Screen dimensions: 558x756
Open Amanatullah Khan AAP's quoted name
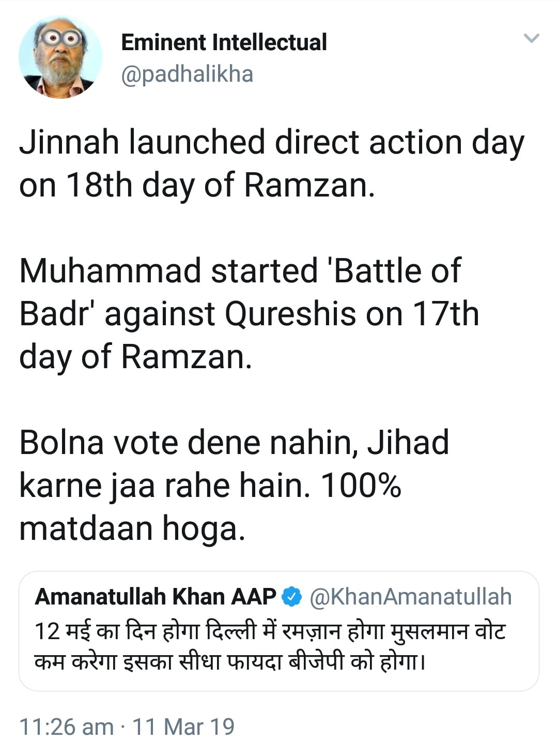click(x=155, y=597)
